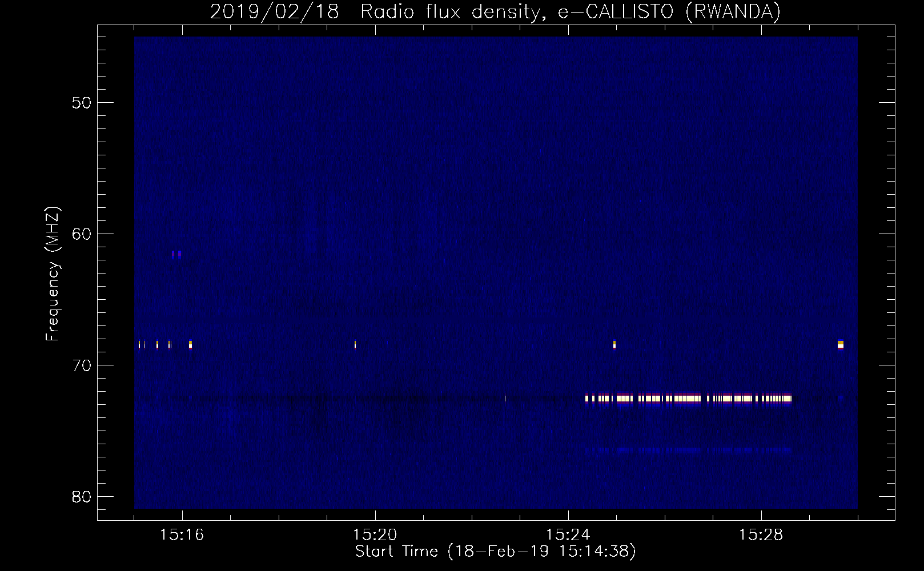Click the bright spike near 68.5 MHz at 15:25
The width and height of the screenshot is (924, 571).
coord(614,344)
